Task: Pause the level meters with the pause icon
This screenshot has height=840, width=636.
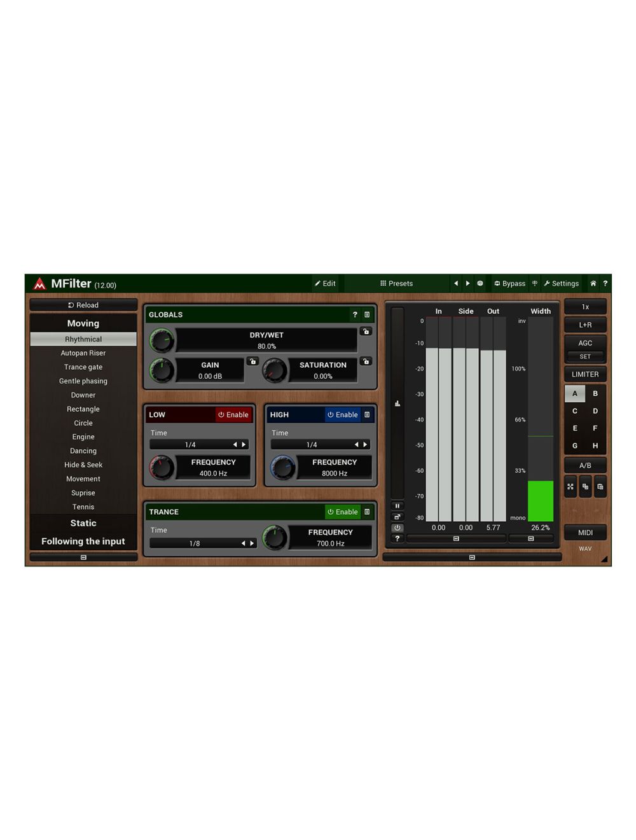Action: point(397,505)
